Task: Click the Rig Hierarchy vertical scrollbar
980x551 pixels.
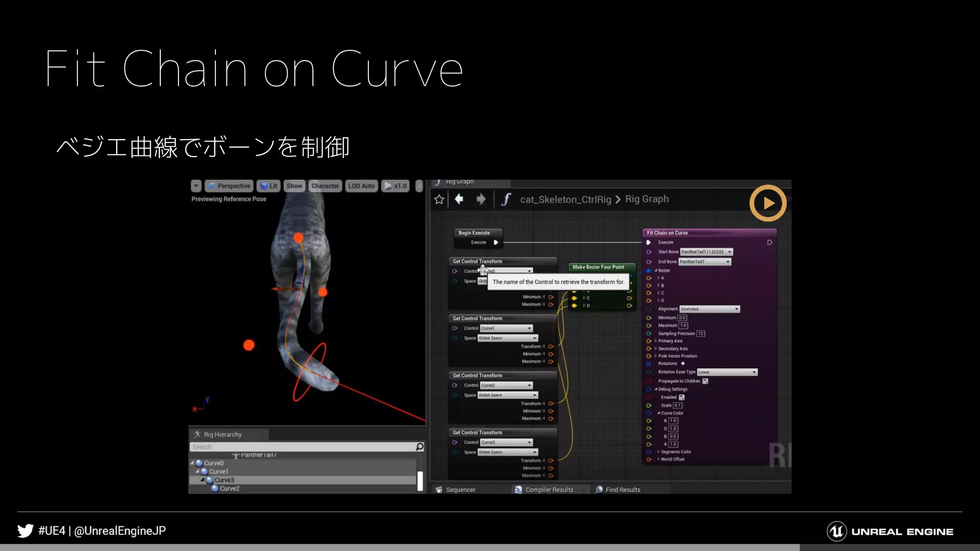Action: click(x=420, y=481)
